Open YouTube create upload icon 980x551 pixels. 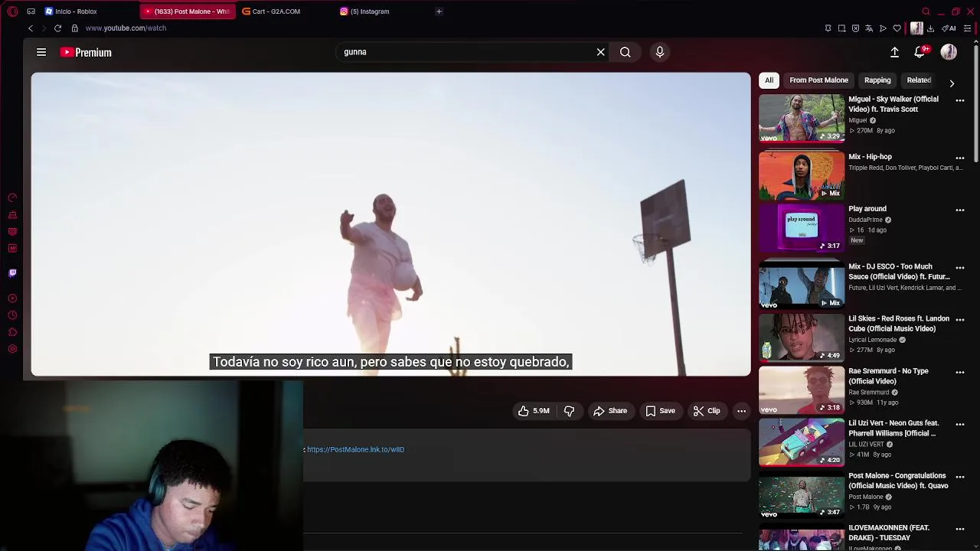pos(894,52)
